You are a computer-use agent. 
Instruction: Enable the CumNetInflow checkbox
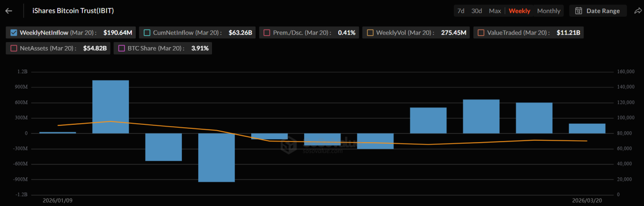click(147, 33)
